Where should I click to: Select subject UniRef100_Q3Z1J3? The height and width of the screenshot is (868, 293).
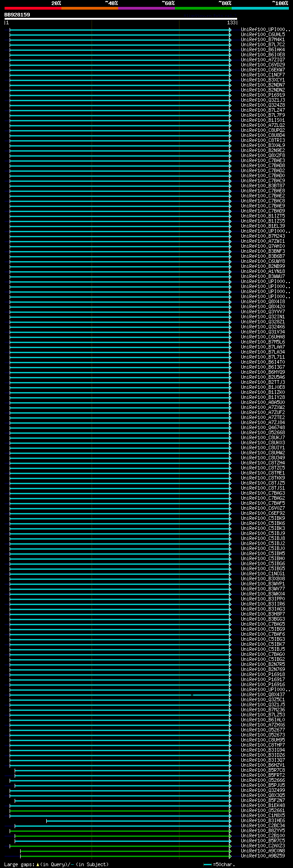(263, 100)
